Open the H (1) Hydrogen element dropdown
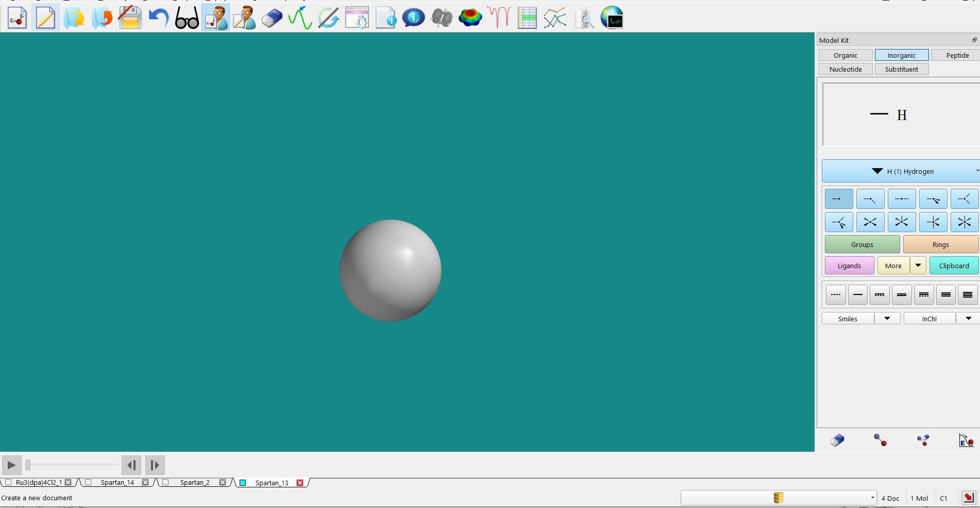The height and width of the screenshot is (508, 980). [x=901, y=171]
